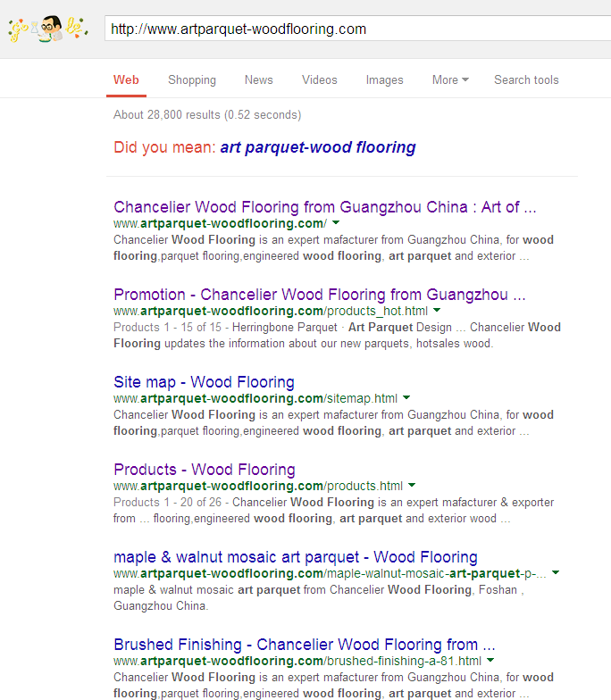611x700 pixels.
Task: Switch to the Shopping tab
Action: (x=192, y=80)
